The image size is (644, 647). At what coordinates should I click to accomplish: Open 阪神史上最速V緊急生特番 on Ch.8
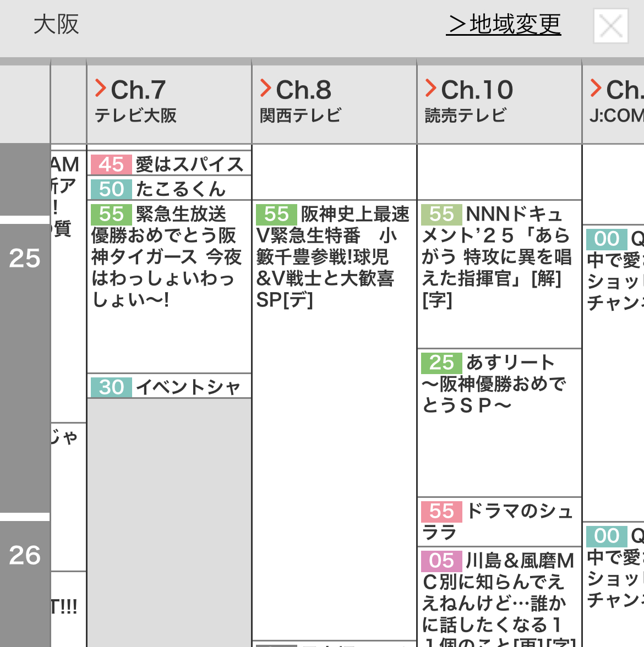(333, 257)
